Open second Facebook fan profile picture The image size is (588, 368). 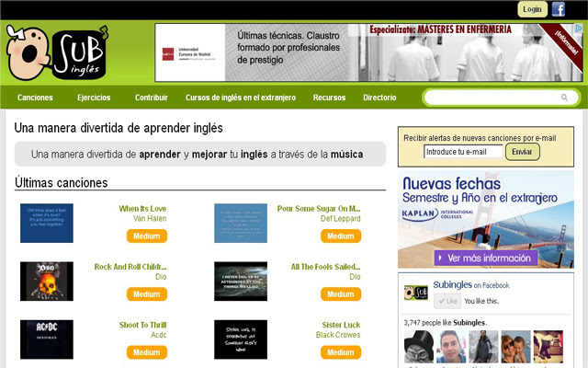click(x=451, y=347)
